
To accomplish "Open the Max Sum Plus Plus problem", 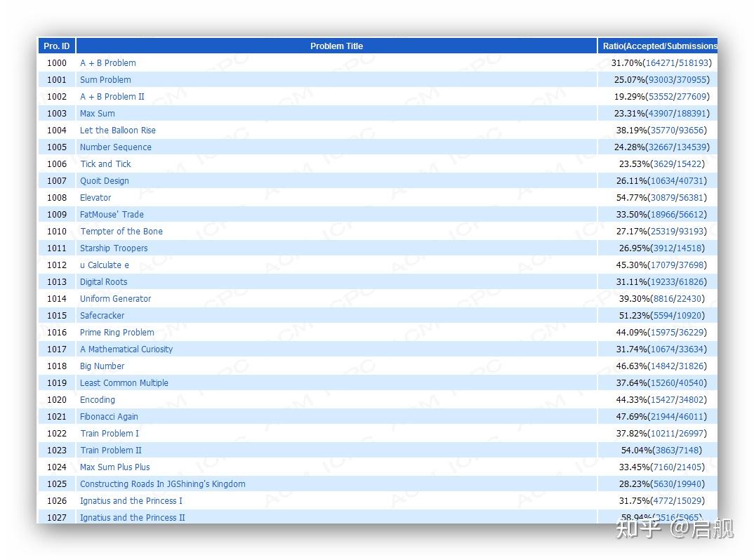I will (114, 467).
